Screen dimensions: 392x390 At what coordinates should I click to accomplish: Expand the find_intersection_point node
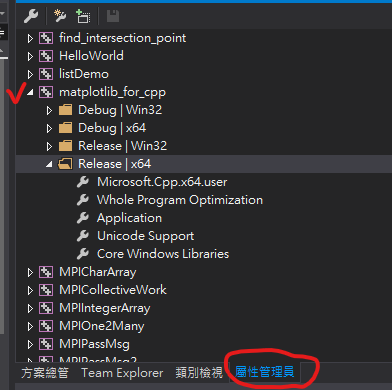tap(30, 39)
